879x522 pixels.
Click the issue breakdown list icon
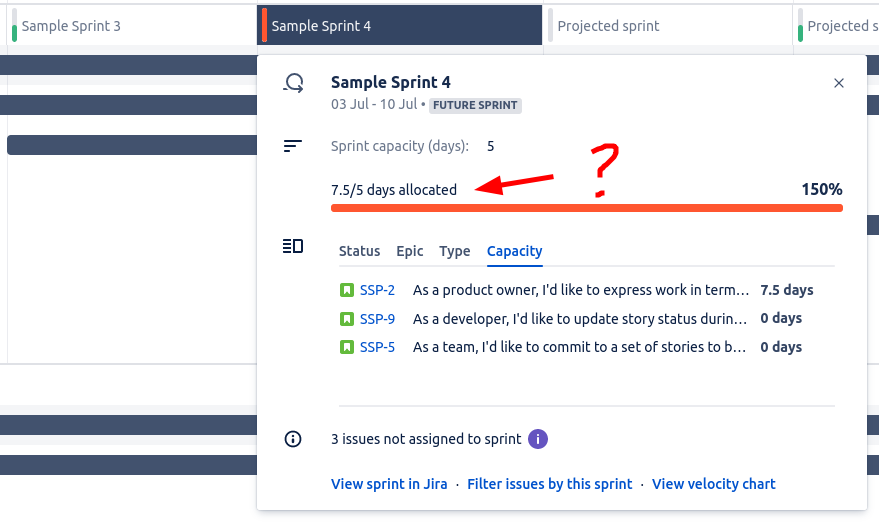click(293, 246)
